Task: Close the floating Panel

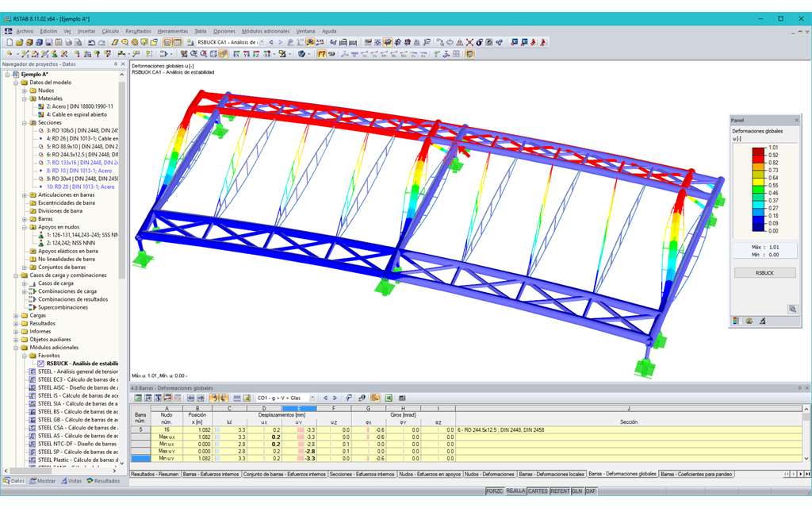Action: point(796,121)
